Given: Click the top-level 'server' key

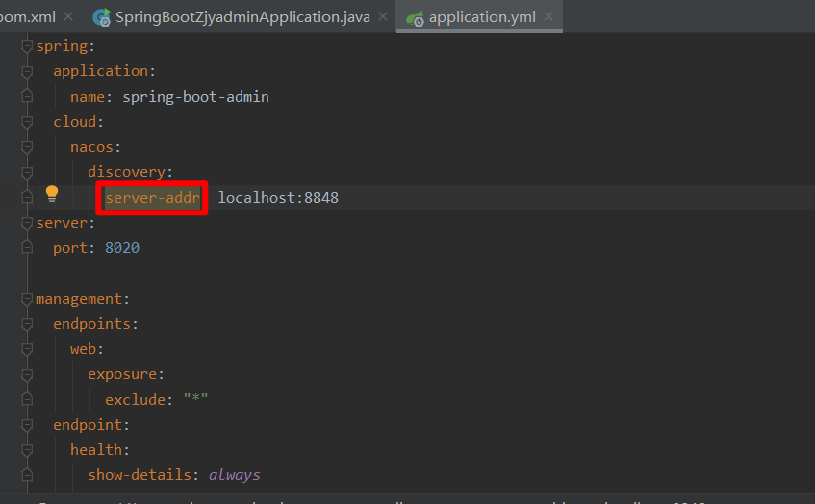Looking at the screenshot, I should (x=62, y=223).
